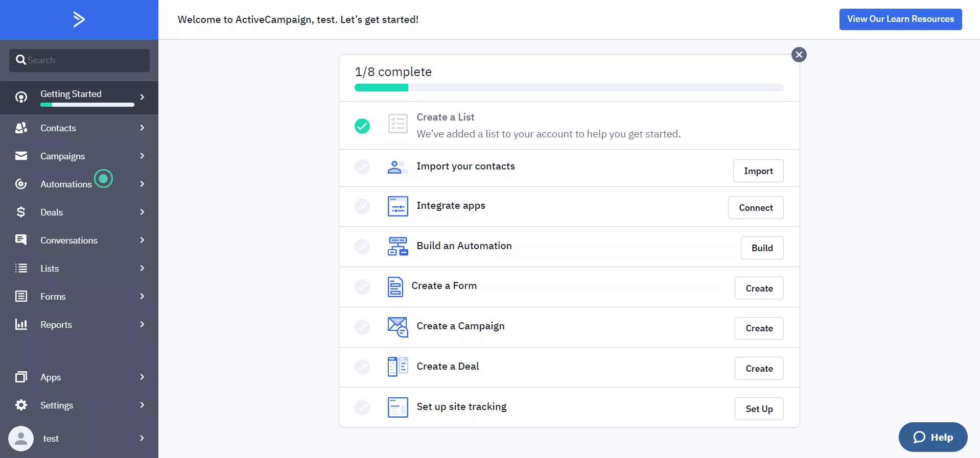Click the Lists icon in sidebar
This screenshot has width=980, height=458.
point(21,268)
